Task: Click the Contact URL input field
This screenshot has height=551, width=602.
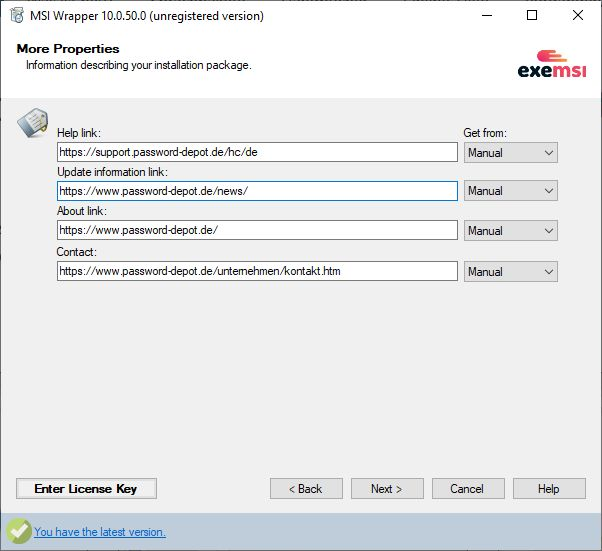Action: 257,271
